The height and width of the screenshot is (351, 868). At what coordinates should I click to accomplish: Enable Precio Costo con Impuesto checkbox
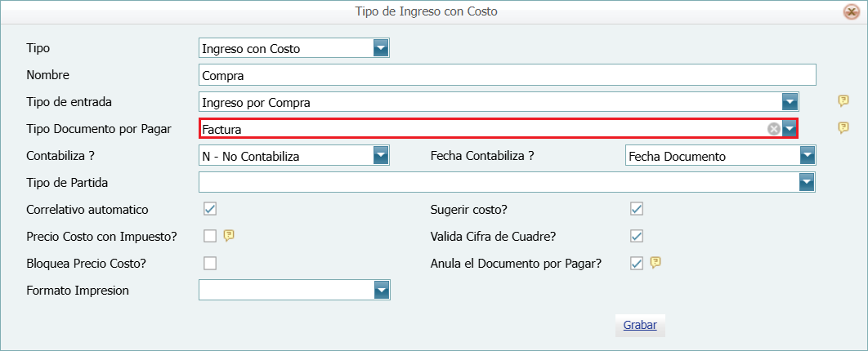210,236
